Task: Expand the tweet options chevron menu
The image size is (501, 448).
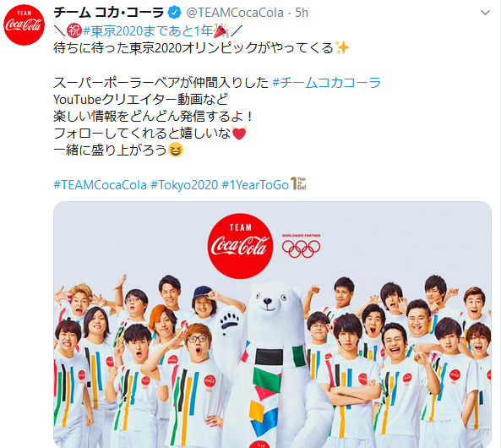Action: (485, 13)
